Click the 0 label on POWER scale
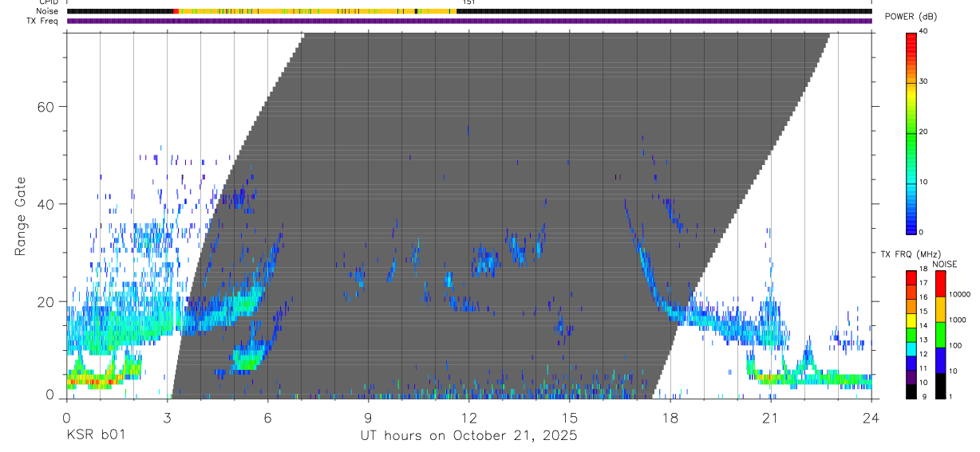This screenshot has height=452, width=980. coord(921,232)
